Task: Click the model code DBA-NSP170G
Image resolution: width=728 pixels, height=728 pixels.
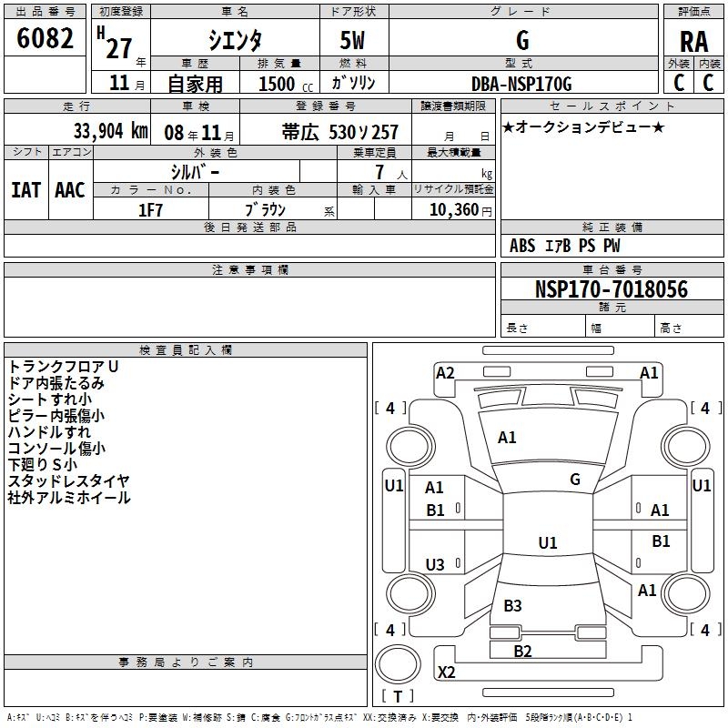Action: 521,84
